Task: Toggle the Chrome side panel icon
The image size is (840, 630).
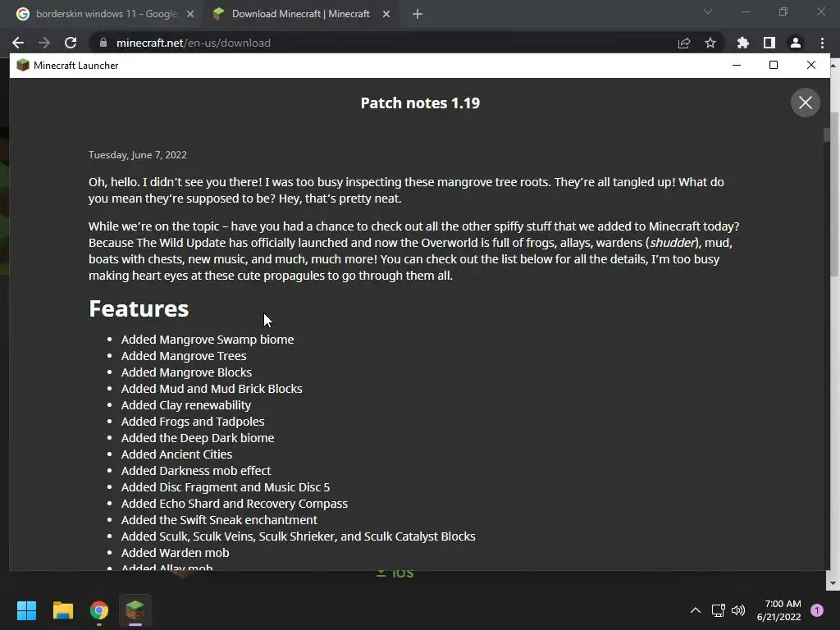Action: [x=769, y=43]
